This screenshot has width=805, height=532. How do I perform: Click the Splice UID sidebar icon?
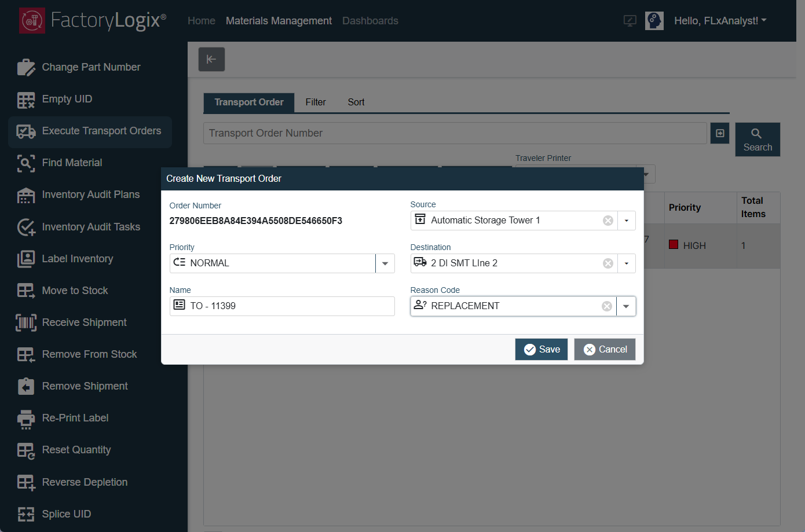tap(26, 514)
